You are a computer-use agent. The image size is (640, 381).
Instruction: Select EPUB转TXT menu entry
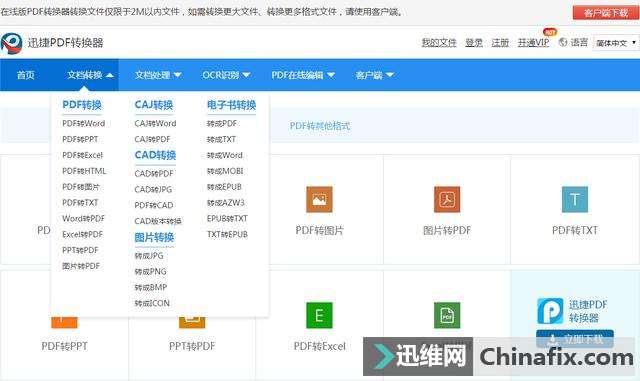coord(227,218)
